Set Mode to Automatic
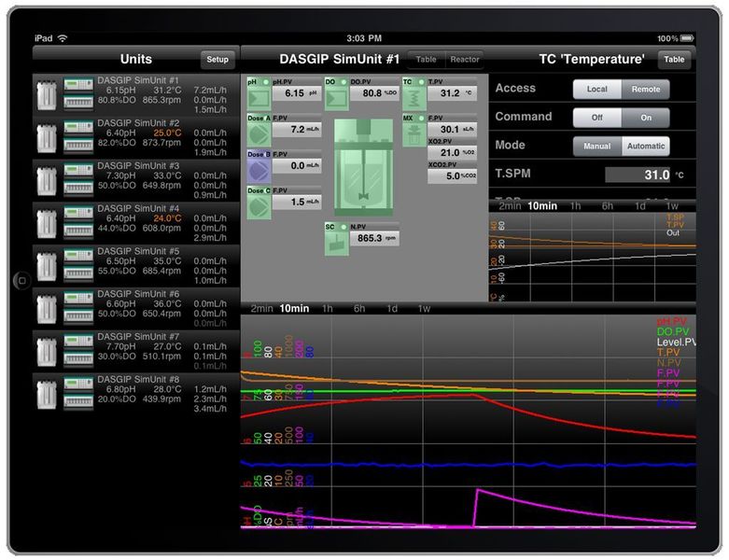This screenshot has height=560, width=729. pos(646,146)
